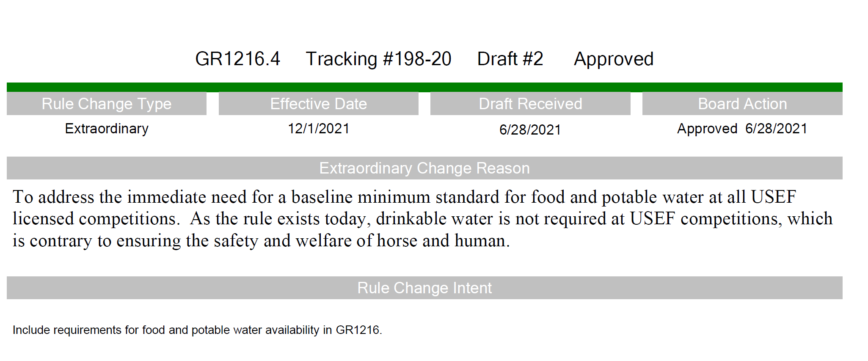The image size is (868, 361).
Task: Click the Extraordinary Change Reason section bar
Action: pos(424,168)
